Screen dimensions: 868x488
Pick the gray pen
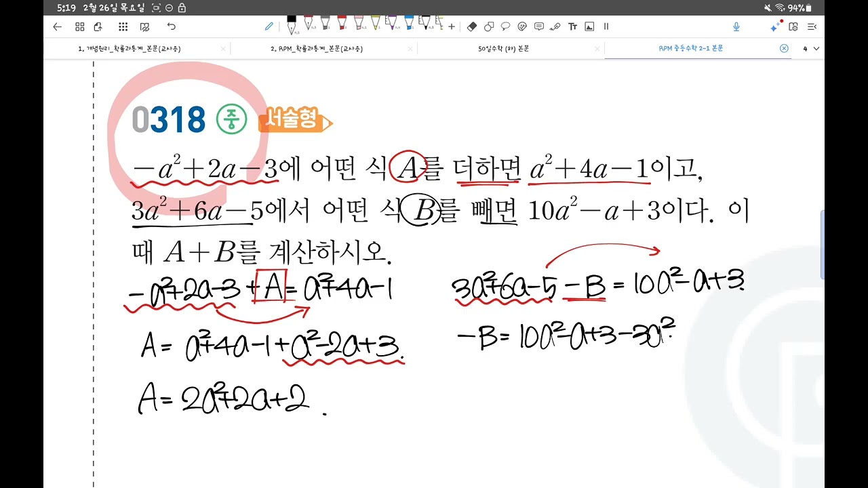tap(325, 24)
